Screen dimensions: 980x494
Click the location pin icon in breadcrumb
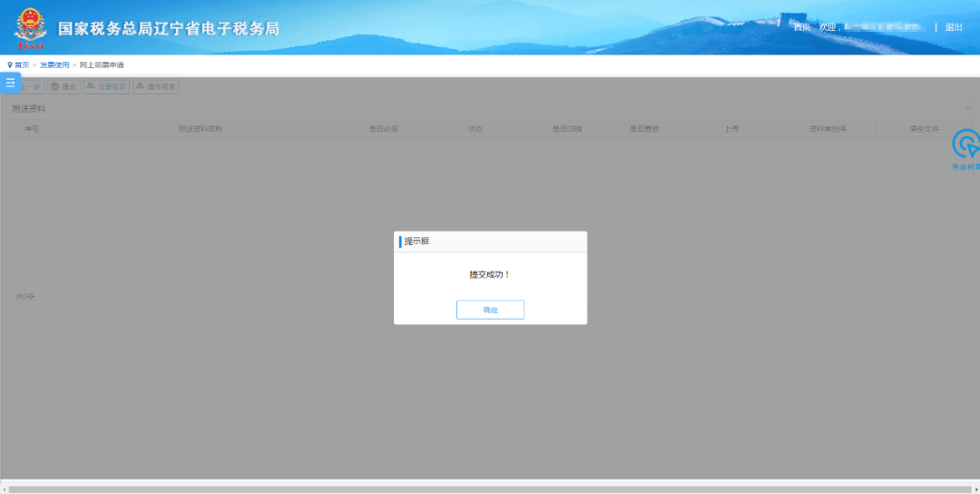click(10, 65)
